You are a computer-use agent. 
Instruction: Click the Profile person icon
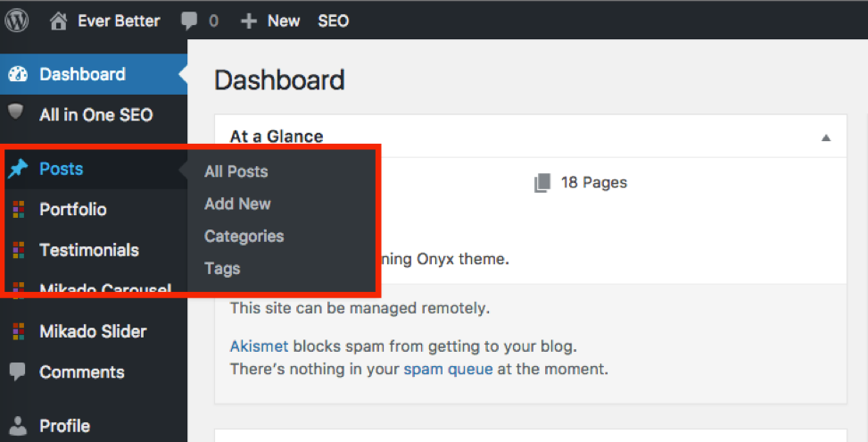[x=18, y=425]
